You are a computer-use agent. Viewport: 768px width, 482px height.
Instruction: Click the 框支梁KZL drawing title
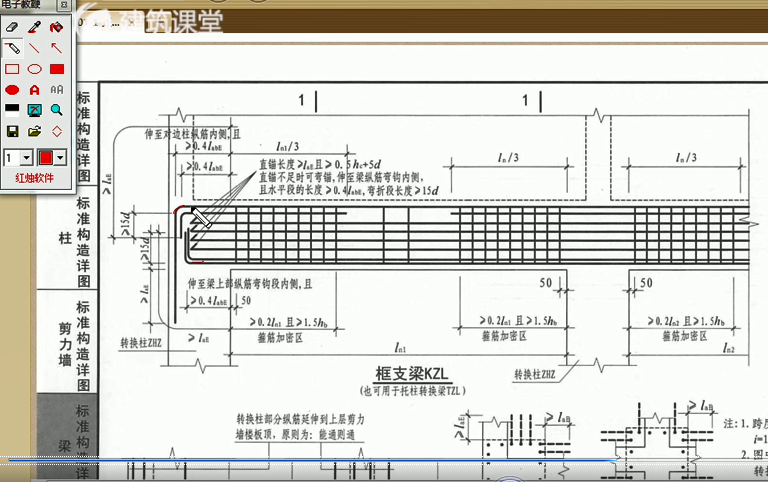tap(411, 374)
